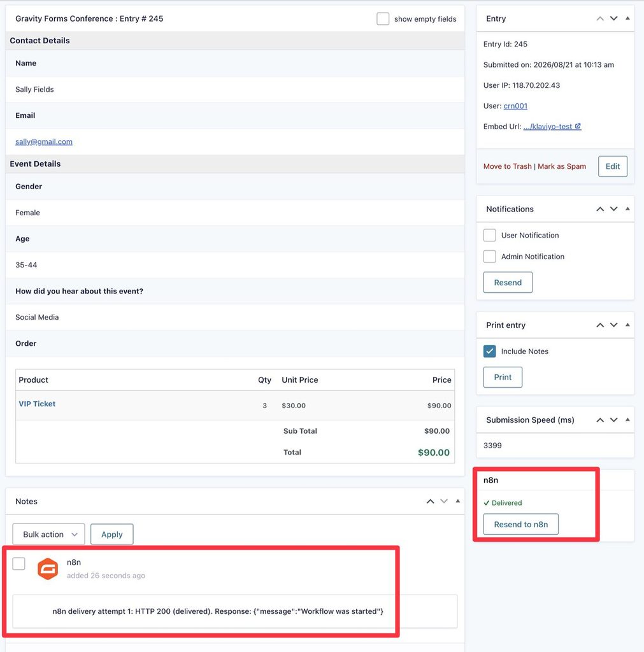Move the Entry panel down with chevron
The height and width of the screenshot is (652, 644).
coord(613,18)
